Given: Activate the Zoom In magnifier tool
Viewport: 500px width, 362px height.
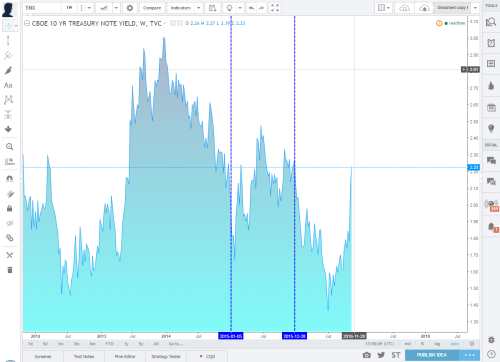Looking at the screenshot, I should pyautogui.click(x=9, y=146).
